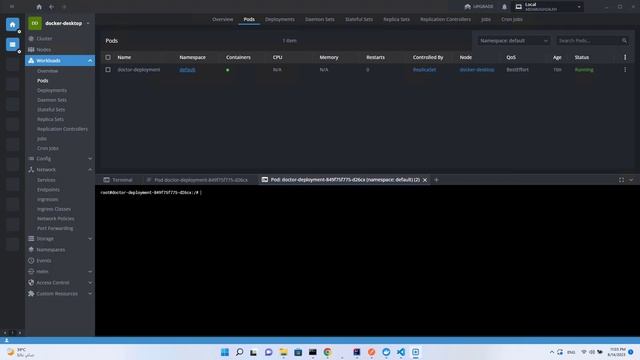
Task: Open the home catalog icon in left rail
Action: coord(12,24)
